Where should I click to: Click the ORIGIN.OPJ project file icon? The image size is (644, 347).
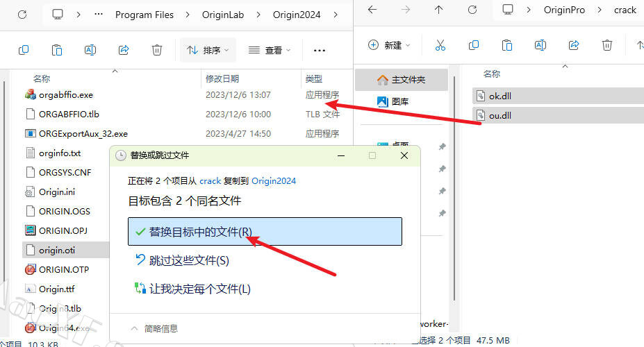pos(31,230)
